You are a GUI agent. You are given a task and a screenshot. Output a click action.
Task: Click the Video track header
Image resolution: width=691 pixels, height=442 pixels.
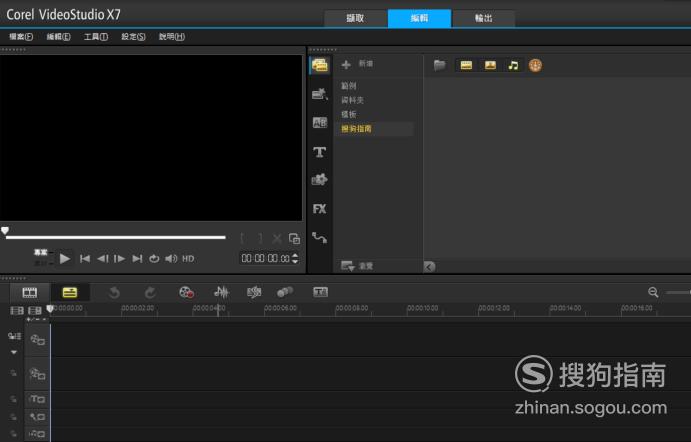37,340
